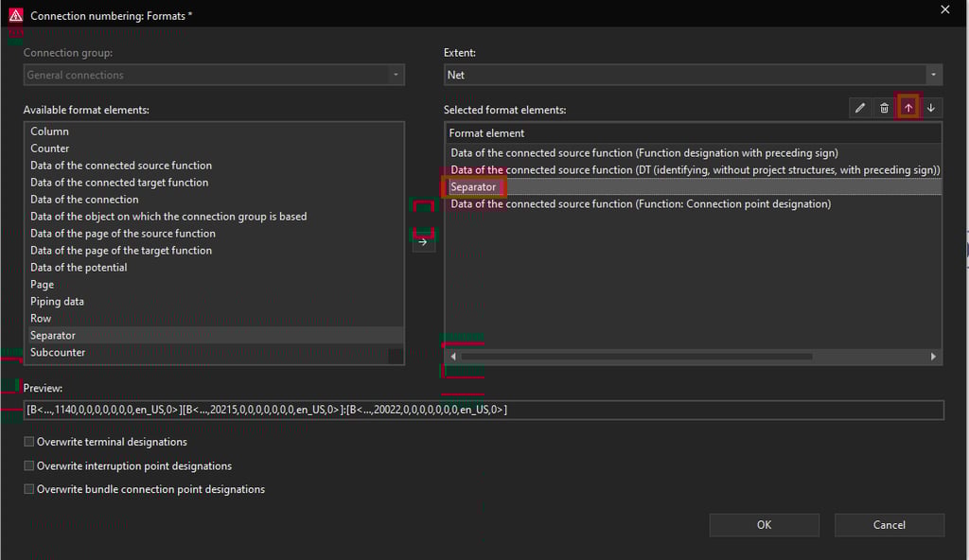Select the DT identifying row in selected elements

pos(693,170)
